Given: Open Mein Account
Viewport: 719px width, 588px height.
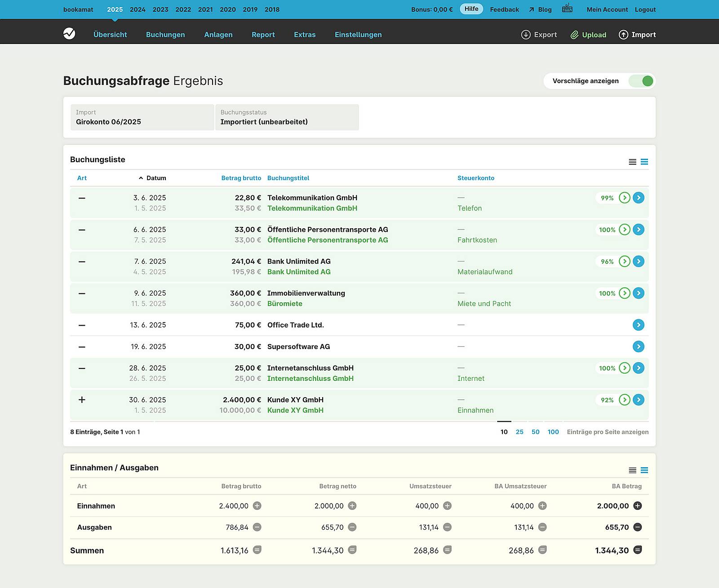Looking at the screenshot, I should 607,9.
